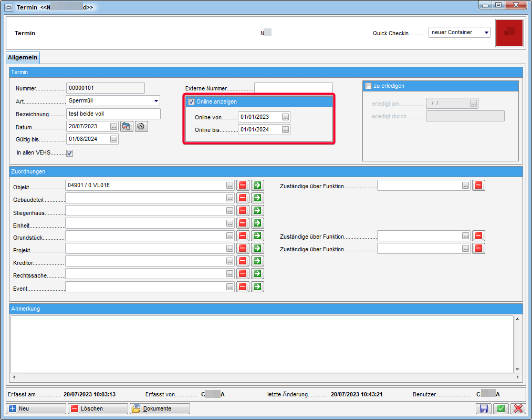Open the calendar icon next to Datum
This screenshot has width=532, height=420.
pos(127,126)
